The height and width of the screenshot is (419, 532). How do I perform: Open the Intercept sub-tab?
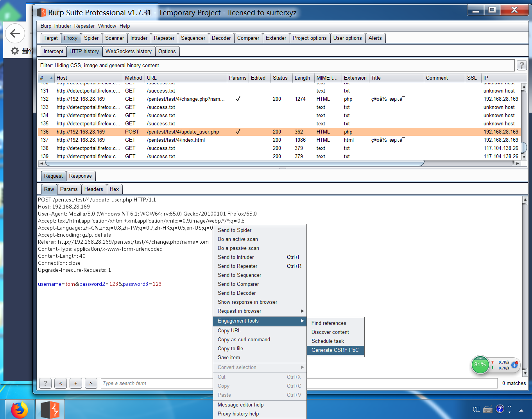click(x=53, y=51)
